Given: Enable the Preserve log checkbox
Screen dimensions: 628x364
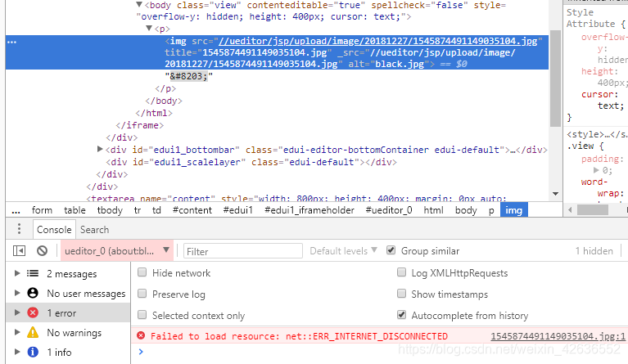Looking at the screenshot, I should [142, 294].
